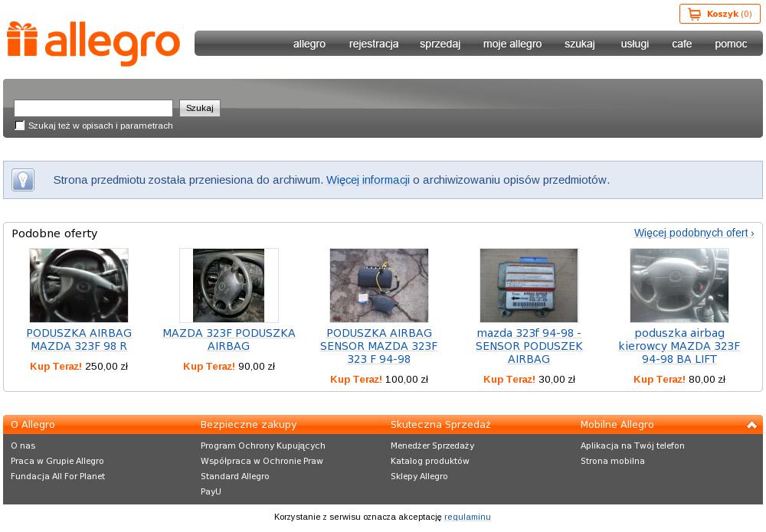This screenshot has width=766, height=532.
Task: Open the rejestracja menu item
Action: 374,44
